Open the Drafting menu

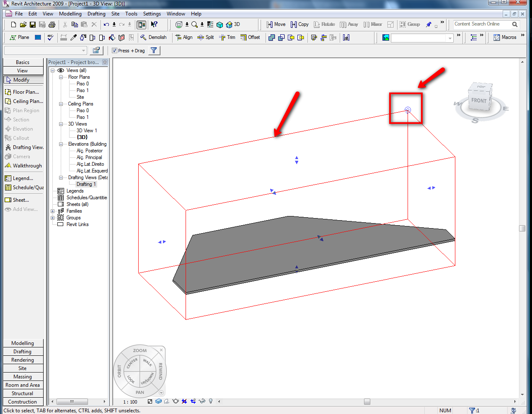click(96, 14)
